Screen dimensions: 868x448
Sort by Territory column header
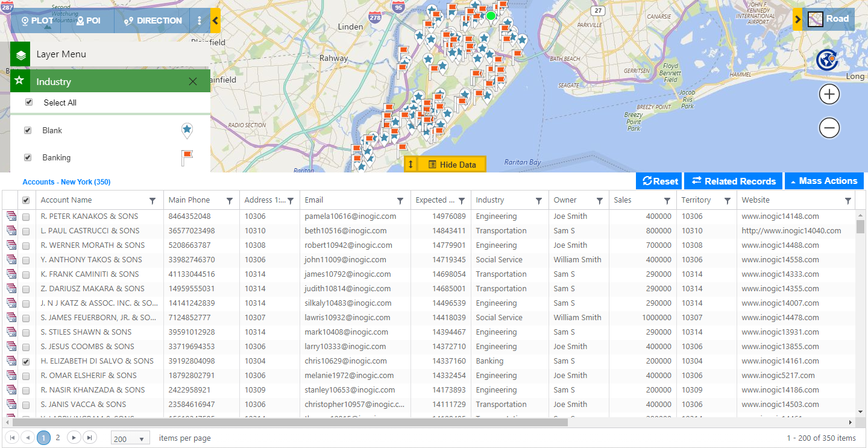pyautogui.click(x=696, y=200)
